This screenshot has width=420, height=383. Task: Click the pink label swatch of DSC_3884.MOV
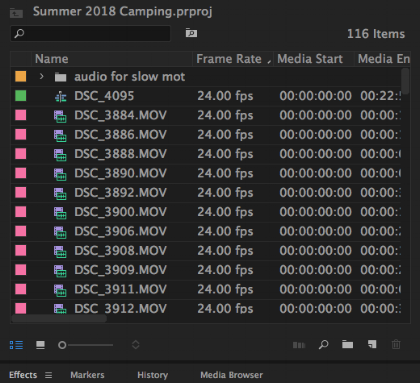click(21, 115)
